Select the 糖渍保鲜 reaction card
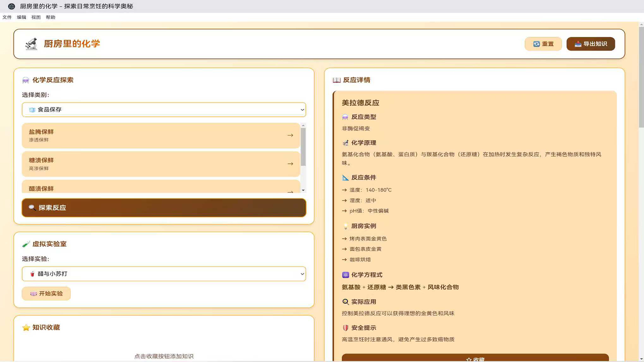The image size is (644, 362). click(x=161, y=164)
